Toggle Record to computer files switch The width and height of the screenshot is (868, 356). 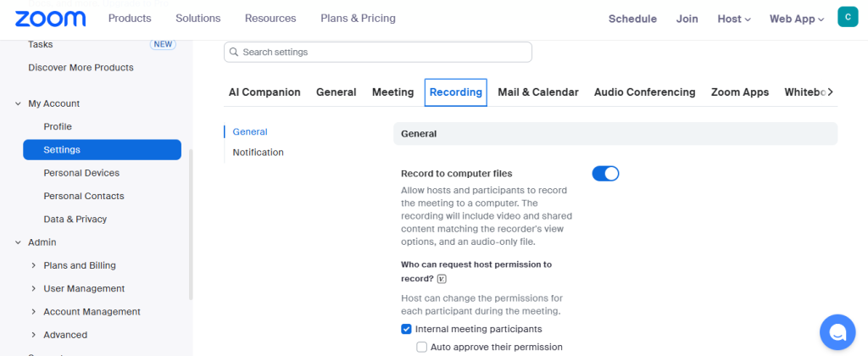(x=605, y=174)
